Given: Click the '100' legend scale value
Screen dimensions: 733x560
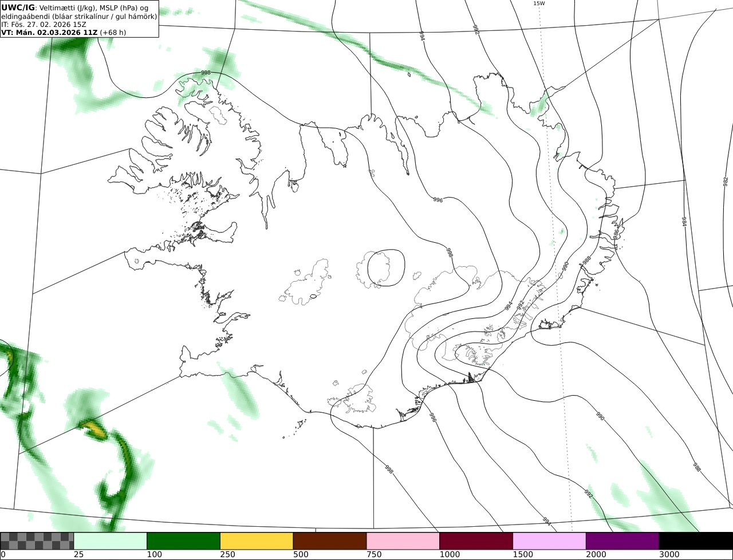Looking at the screenshot, I should tap(154, 555).
